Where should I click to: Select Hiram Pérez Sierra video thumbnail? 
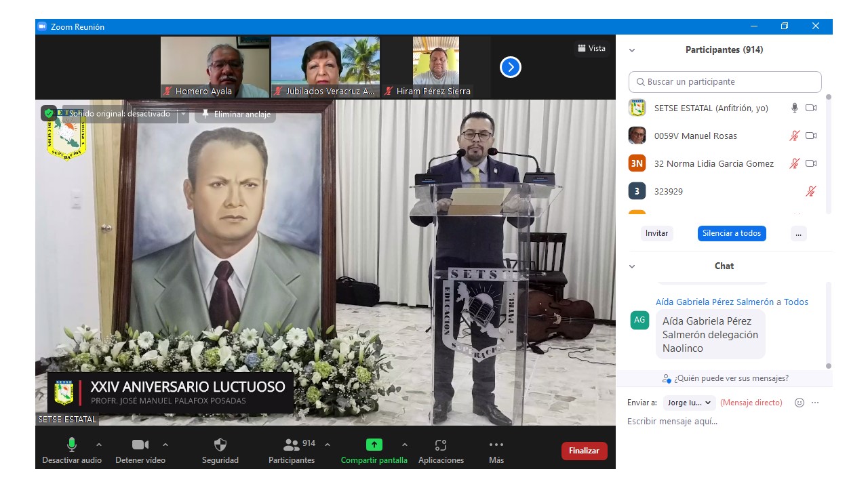point(436,67)
